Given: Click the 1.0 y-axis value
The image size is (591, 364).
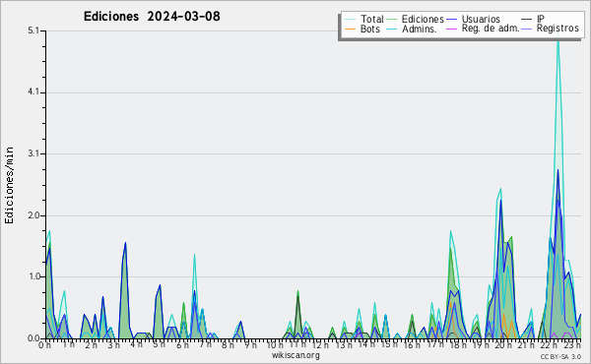Looking at the screenshot, I should click(x=33, y=276).
